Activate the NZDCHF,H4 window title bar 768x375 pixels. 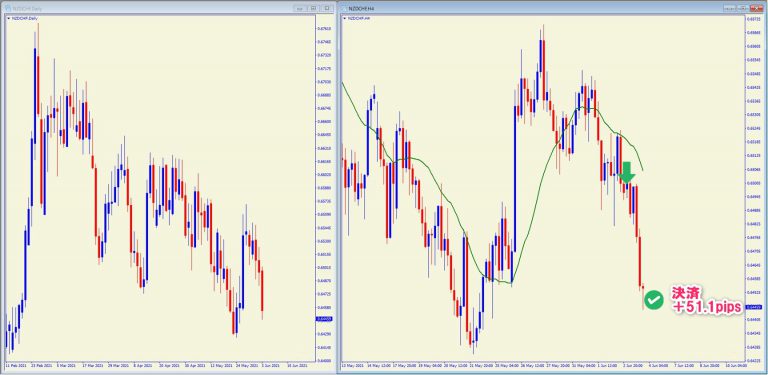tap(534, 8)
